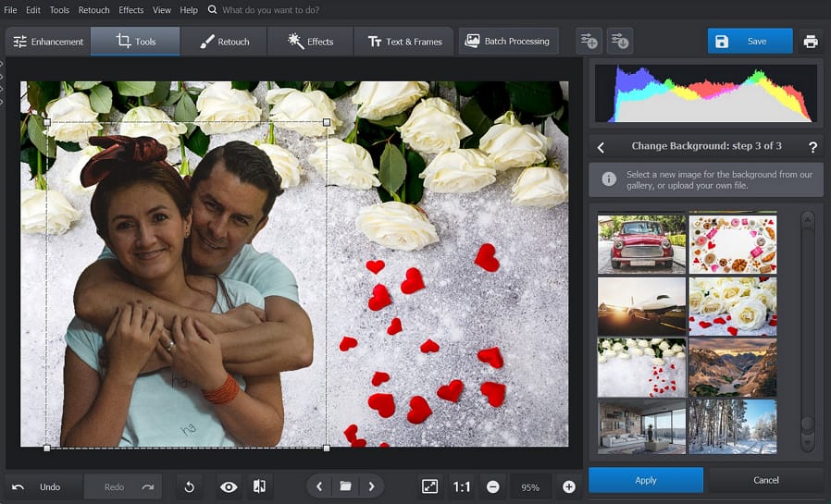This screenshot has width=831, height=504.
Task: Open the File menu
Action: tap(10, 10)
